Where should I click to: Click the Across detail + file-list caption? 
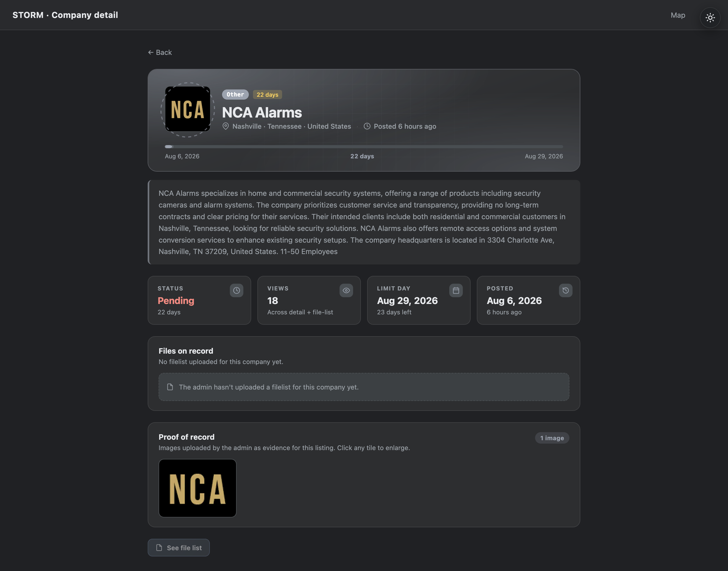click(x=300, y=312)
